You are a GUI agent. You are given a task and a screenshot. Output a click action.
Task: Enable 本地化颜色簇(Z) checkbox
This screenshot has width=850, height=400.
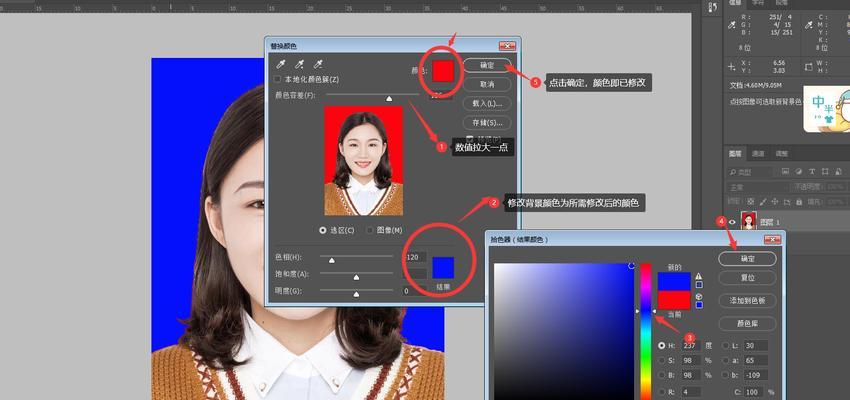click(x=278, y=79)
